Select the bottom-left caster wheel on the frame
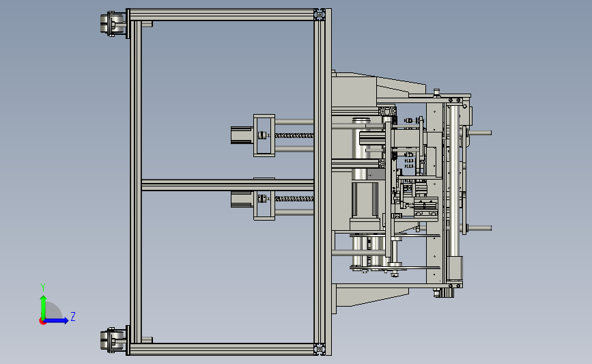This screenshot has height=364, width=592. point(113,340)
